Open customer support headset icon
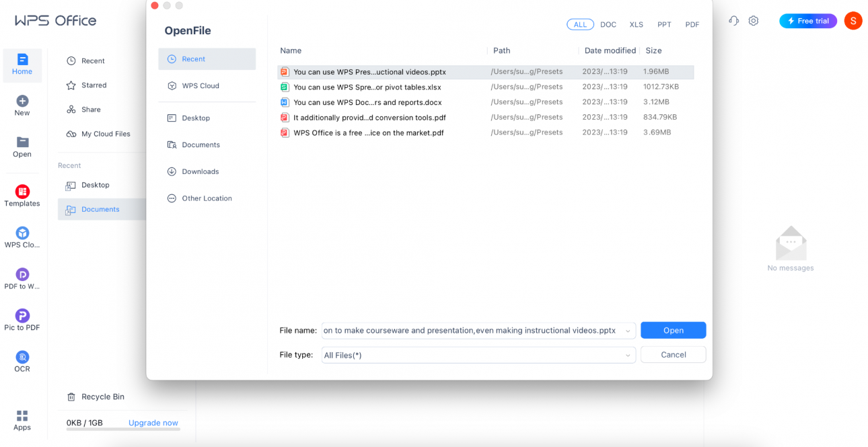 (x=734, y=21)
